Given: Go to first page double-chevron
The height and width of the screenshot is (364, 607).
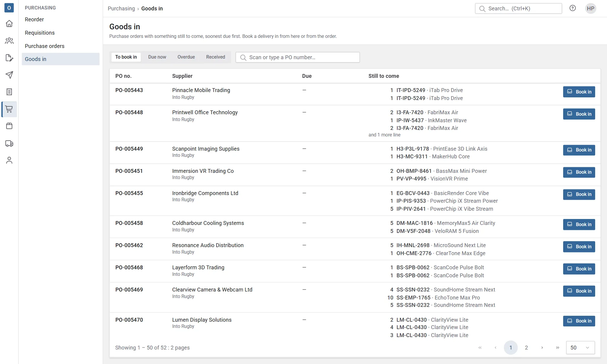Looking at the screenshot, I should tap(480, 347).
